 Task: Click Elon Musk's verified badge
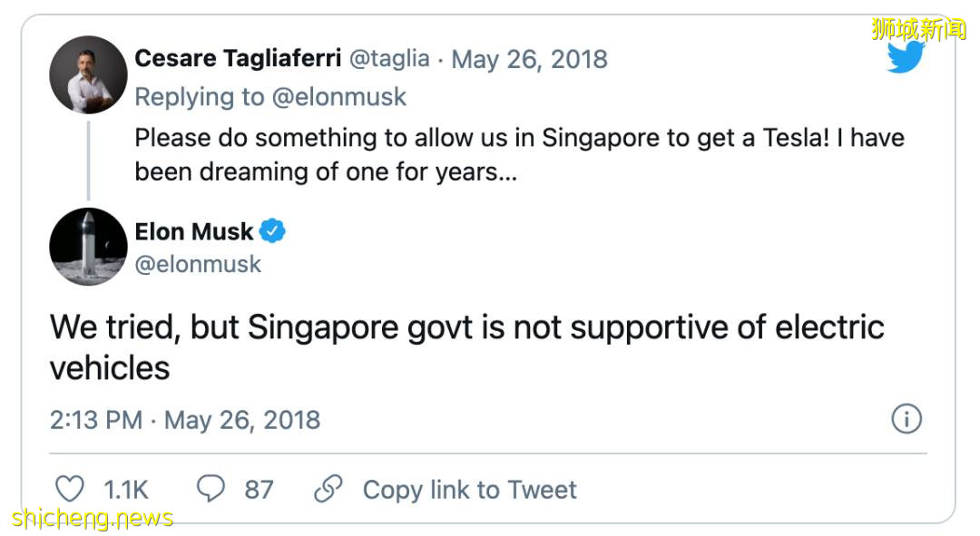coord(272,231)
